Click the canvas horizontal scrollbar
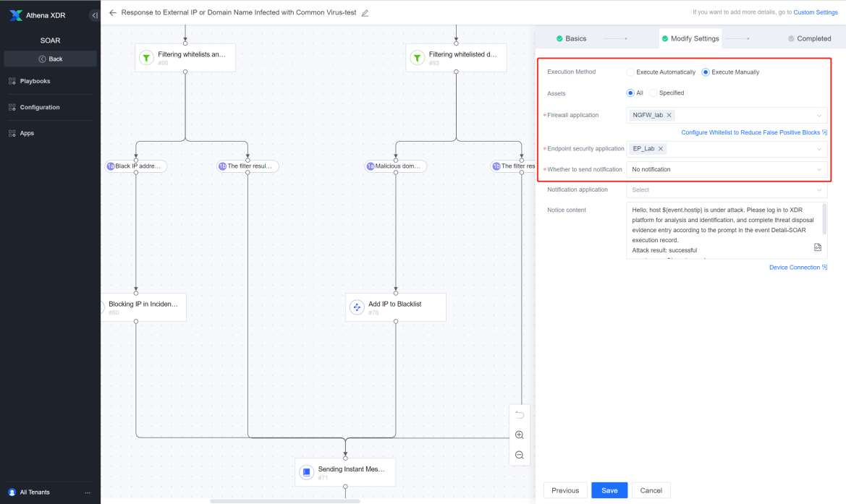 point(285,501)
